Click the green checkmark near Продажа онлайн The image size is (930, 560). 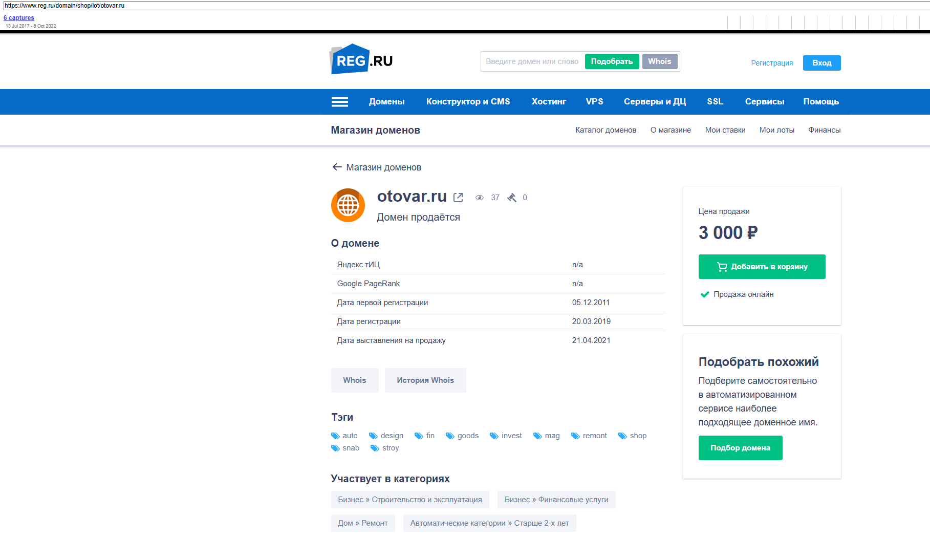coord(704,294)
